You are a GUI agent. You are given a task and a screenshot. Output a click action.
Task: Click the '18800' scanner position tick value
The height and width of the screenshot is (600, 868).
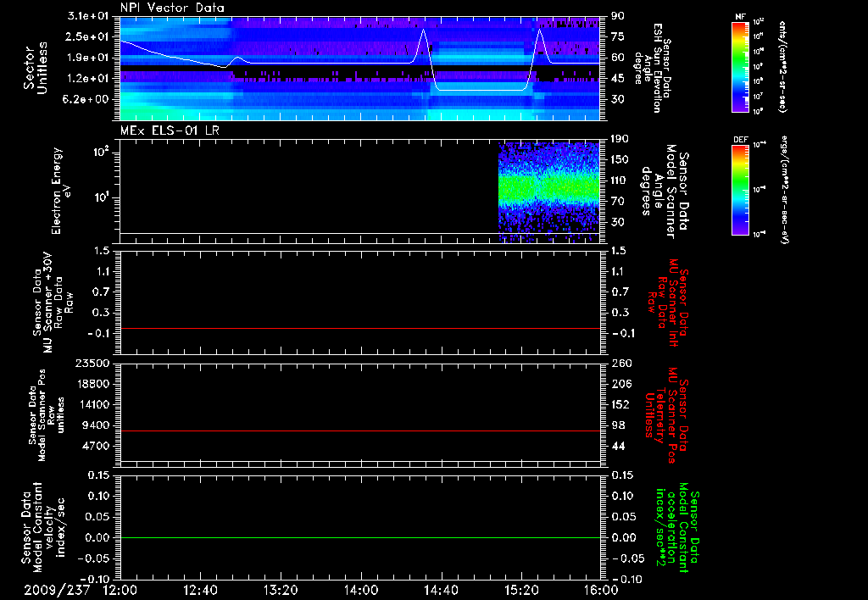pyautogui.click(x=92, y=384)
